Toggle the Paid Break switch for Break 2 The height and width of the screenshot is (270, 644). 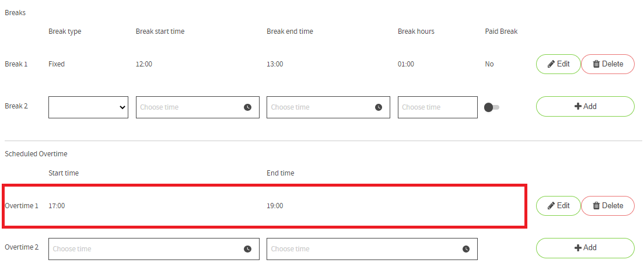[492, 107]
